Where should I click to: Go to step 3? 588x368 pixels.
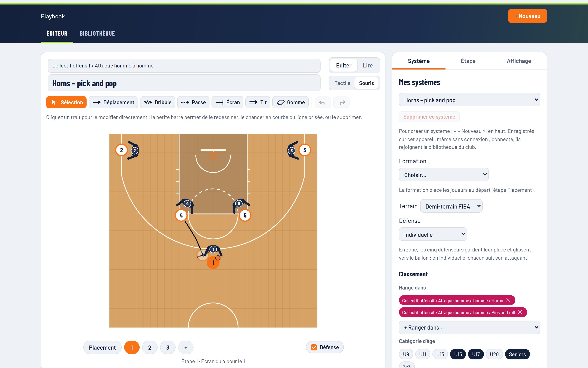click(168, 348)
